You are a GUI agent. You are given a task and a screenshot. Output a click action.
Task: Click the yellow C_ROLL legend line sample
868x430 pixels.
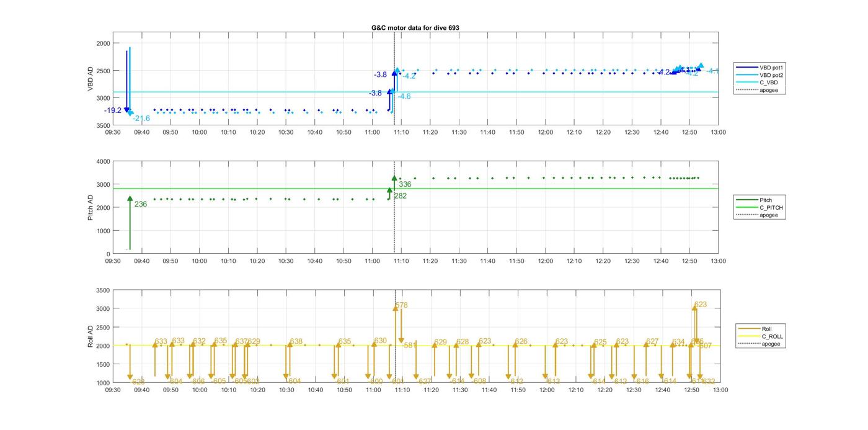[x=749, y=336]
